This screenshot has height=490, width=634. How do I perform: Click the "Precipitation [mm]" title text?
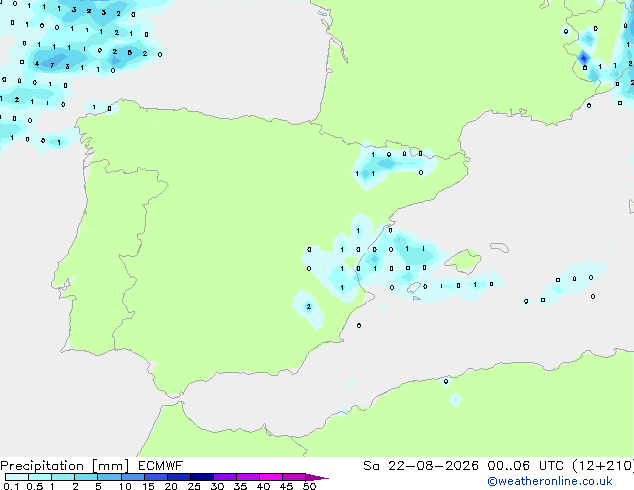pos(64,466)
